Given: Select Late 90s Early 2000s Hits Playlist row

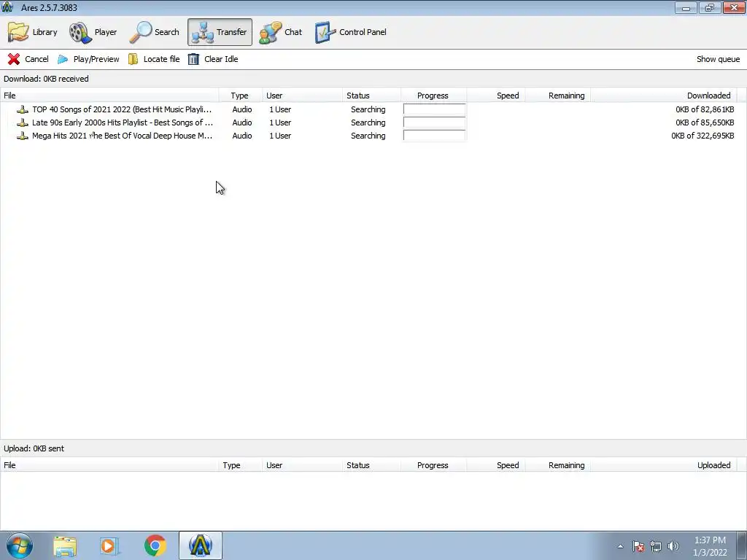Looking at the screenshot, I should (373, 122).
